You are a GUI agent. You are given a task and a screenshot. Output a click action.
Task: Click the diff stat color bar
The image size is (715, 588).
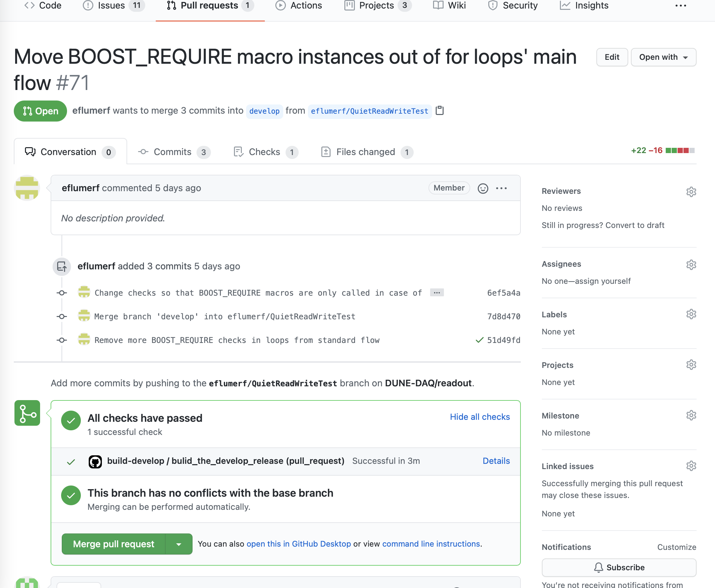pyautogui.click(x=680, y=150)
